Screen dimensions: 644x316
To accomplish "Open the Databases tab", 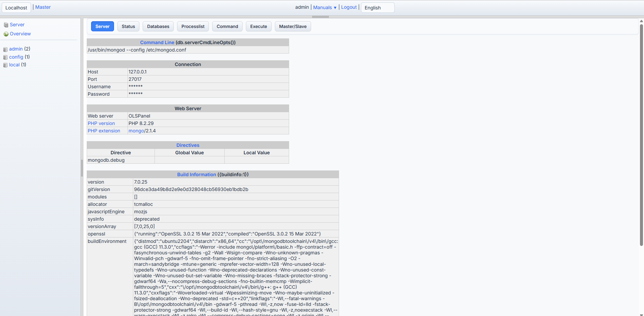I will pyautogui.click(x=158, y=26).
